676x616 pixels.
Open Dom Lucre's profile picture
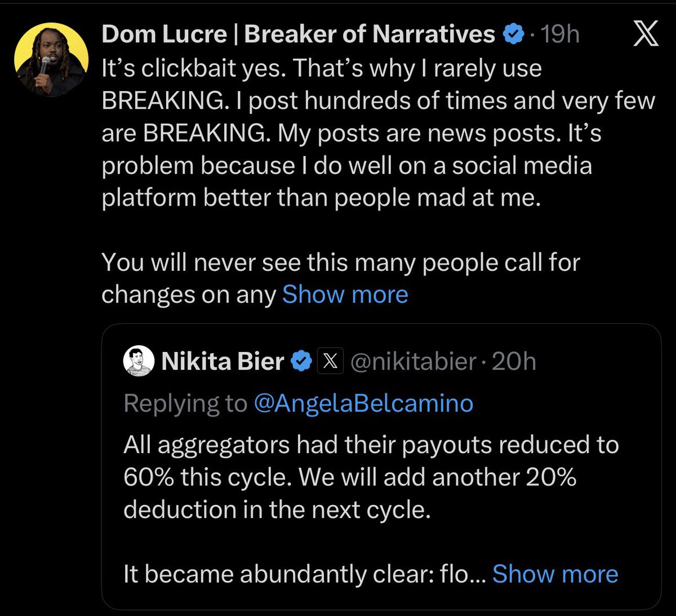51,60
